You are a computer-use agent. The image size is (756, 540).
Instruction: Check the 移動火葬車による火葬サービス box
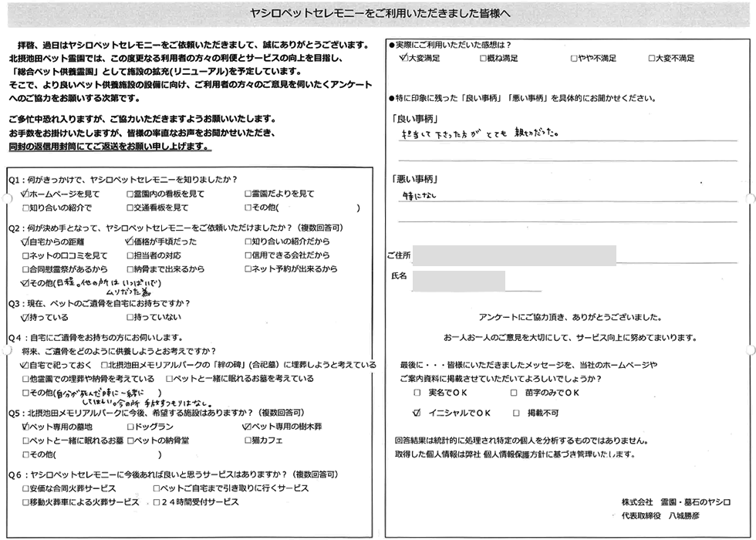point(26,501)
